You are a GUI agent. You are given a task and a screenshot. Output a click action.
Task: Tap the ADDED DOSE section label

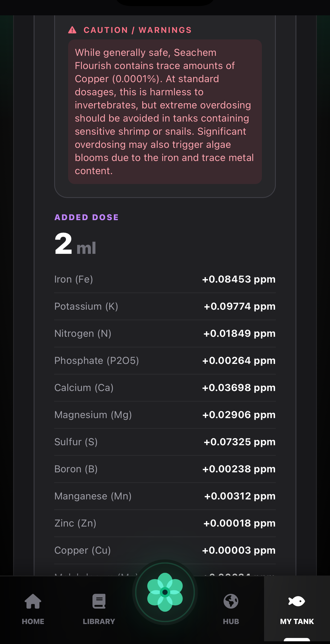86,217
